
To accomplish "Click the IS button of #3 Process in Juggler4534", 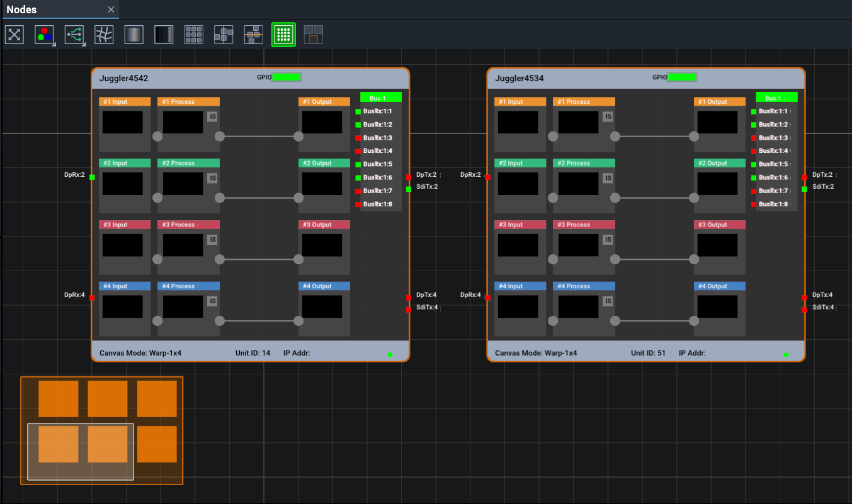I will [x=608, y=240].
